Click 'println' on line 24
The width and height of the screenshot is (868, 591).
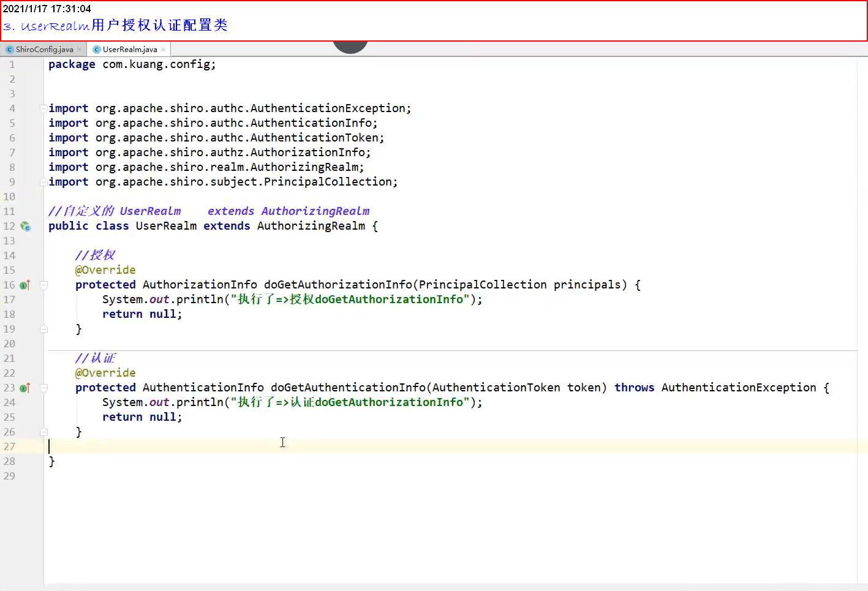click(200, 402)
